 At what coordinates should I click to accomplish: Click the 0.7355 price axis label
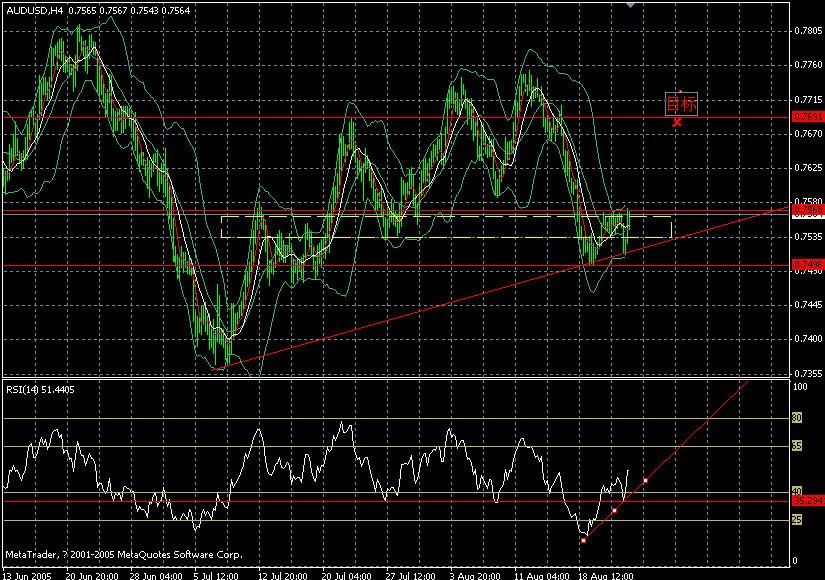808,373
